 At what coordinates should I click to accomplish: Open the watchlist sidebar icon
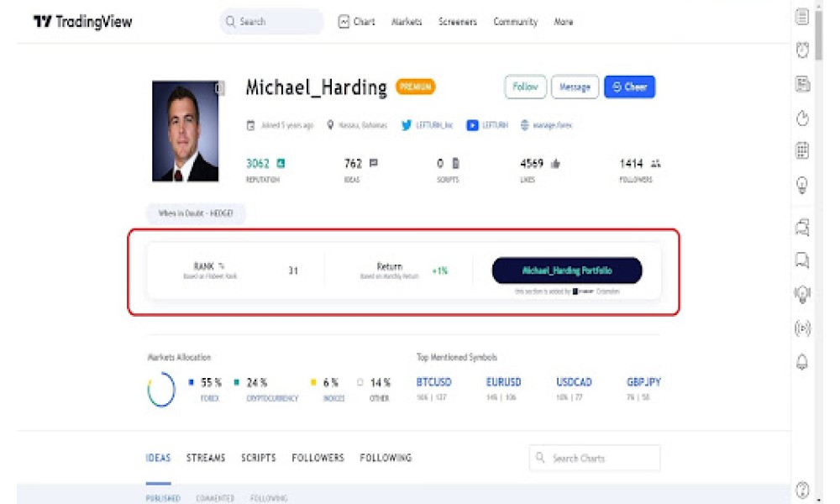coord(802,17)
